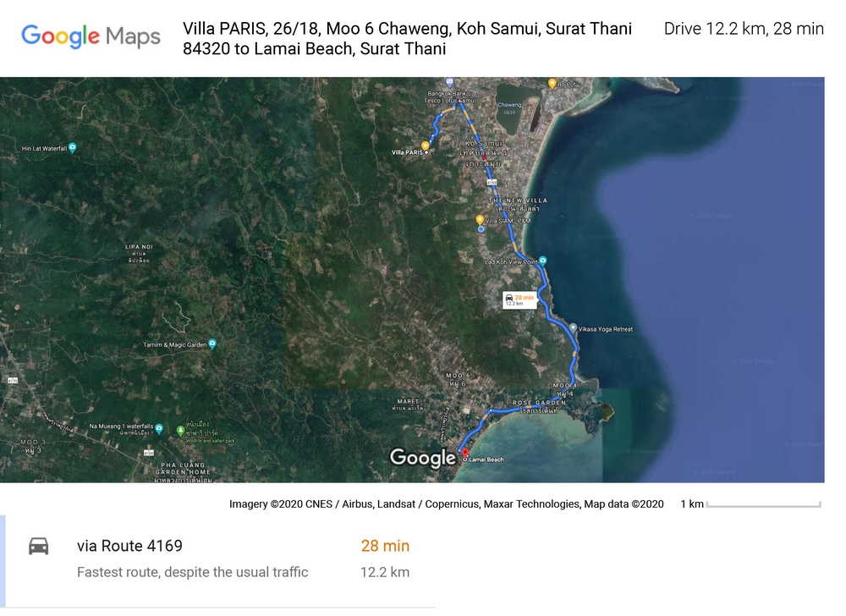This screenshot has width=846, height=616.
Task: Open the Villa SIAM P&M marker
Action: (x=480, y=220)
